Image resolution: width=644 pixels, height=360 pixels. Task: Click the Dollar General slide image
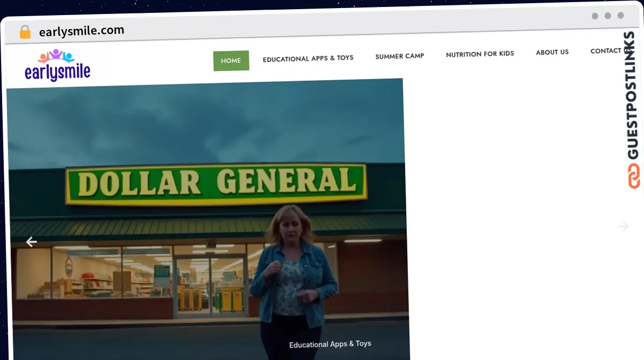tap(208, 219)
